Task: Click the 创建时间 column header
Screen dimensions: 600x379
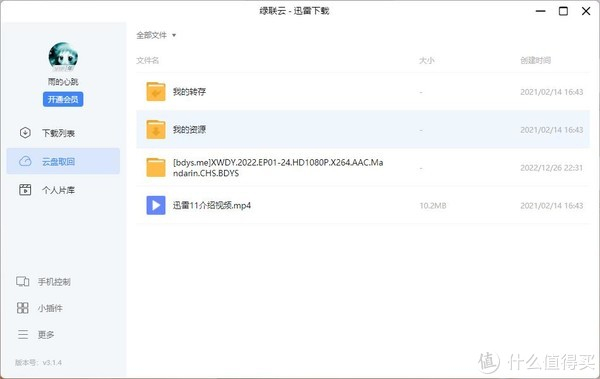Action: click(535, 60)
